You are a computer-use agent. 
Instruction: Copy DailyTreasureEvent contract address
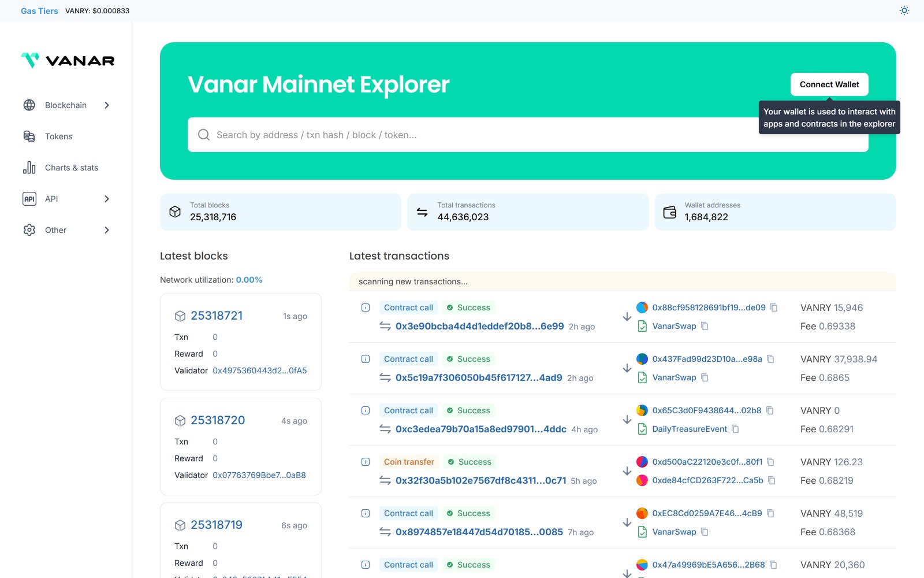click(x=735, y=429)
